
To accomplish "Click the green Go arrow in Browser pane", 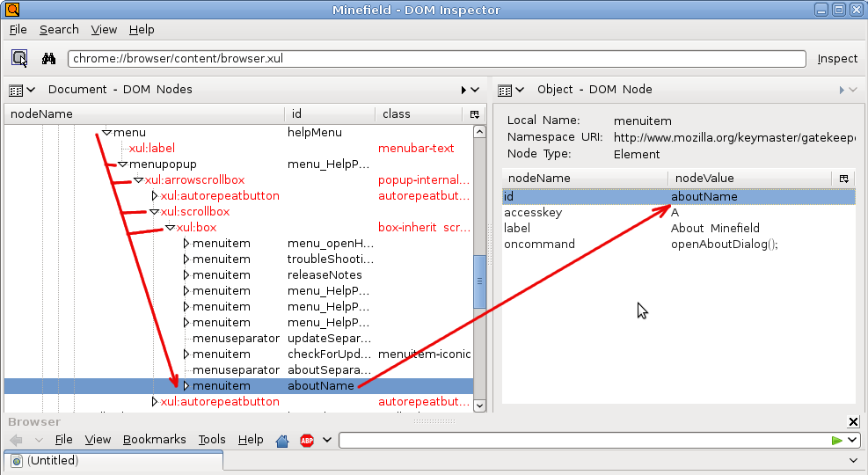I will pyautogui.click(x=836, y=441).
